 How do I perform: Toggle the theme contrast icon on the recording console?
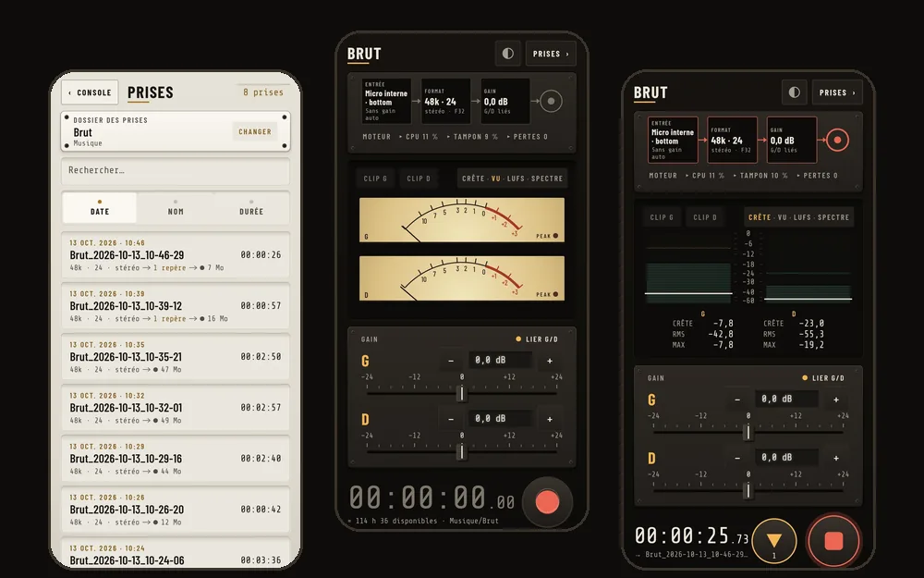tap(795, 92)
